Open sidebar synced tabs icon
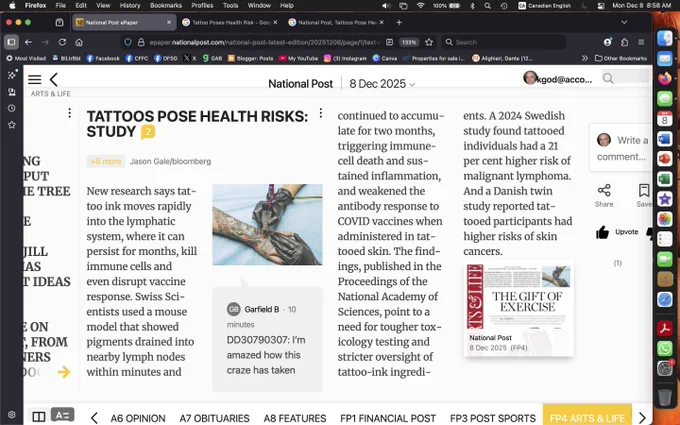This screenshot has height=425, width=680. pos(12,92)
